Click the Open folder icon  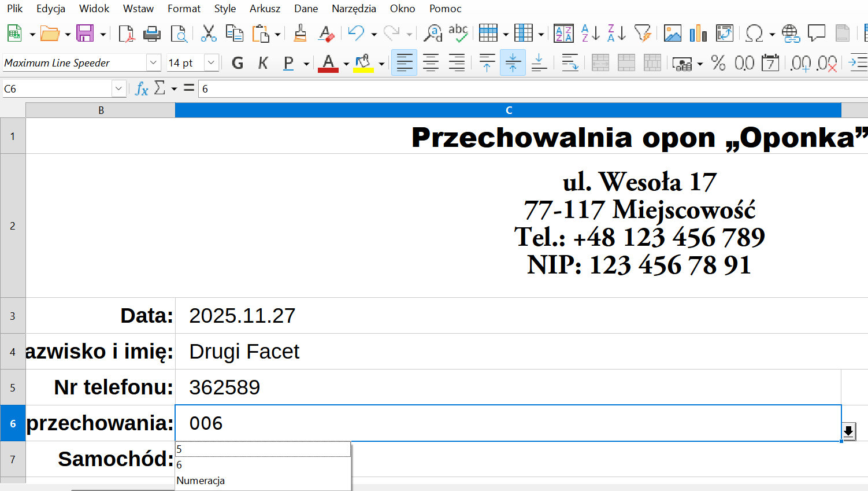tap(50, 34)
